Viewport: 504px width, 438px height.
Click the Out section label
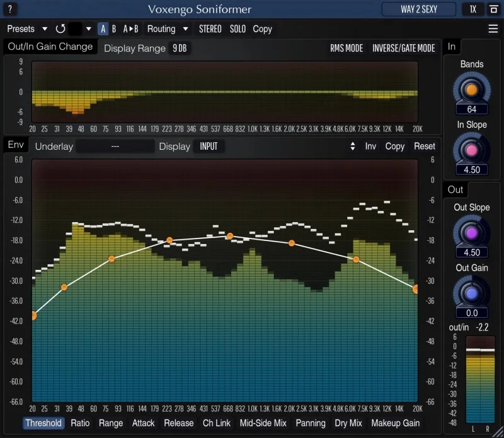(455, 190)
